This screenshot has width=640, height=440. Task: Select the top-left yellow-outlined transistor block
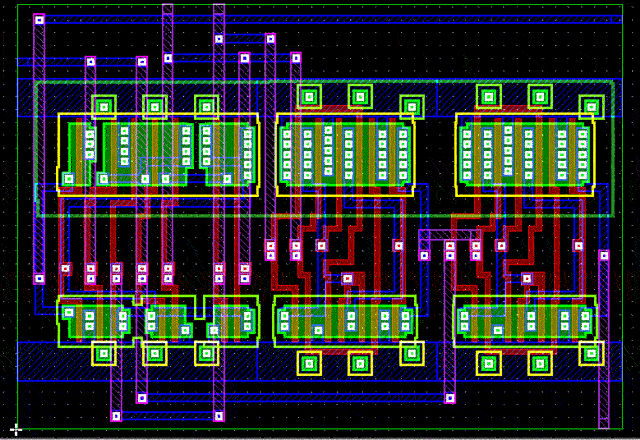pyautogui.click(x=158, y=155)
